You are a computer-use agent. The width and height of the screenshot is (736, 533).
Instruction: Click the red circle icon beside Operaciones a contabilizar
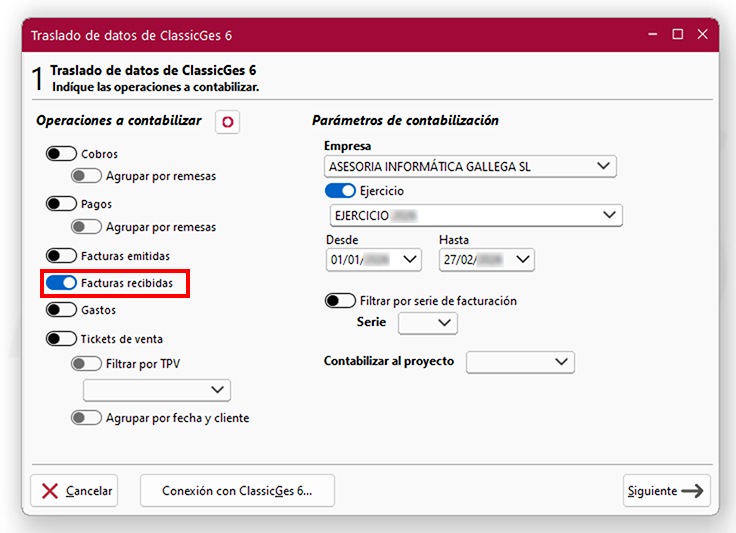[x=228, y=122]
